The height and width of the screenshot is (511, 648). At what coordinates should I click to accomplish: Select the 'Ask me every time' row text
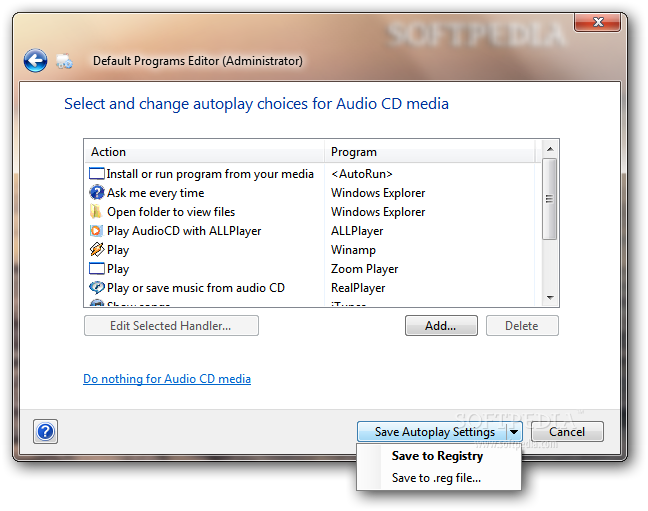156,193
